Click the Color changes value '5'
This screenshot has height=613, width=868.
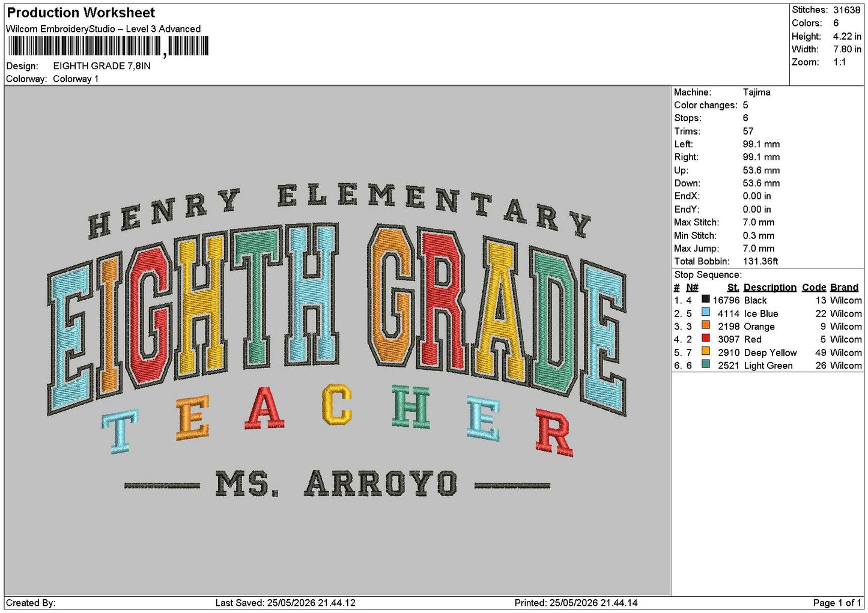tap(745, 105)
